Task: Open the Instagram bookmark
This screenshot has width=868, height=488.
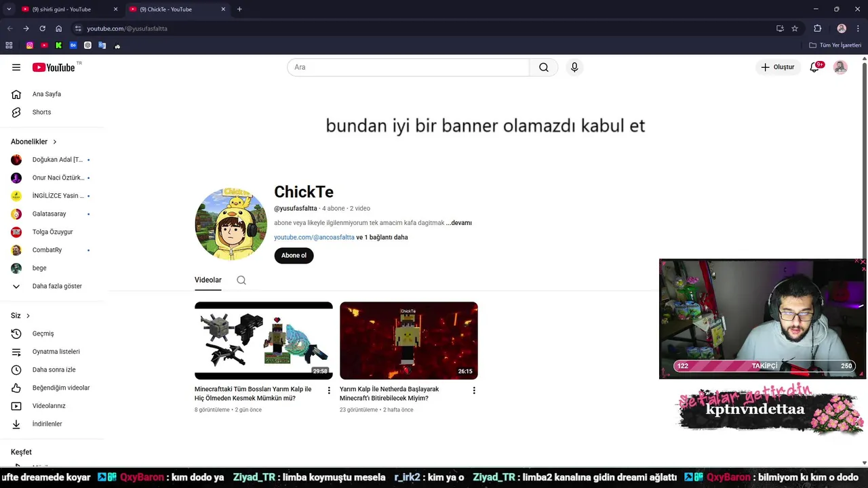Action: (x=30, y=45)
